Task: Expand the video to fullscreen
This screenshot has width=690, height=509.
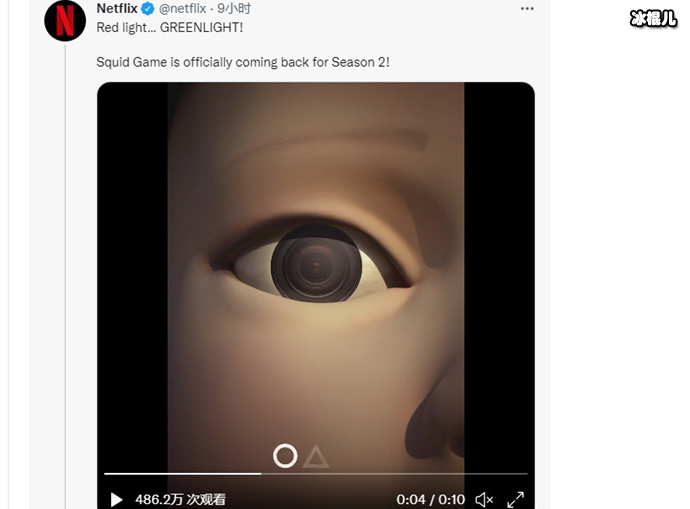Action: [x=516, y=499]
